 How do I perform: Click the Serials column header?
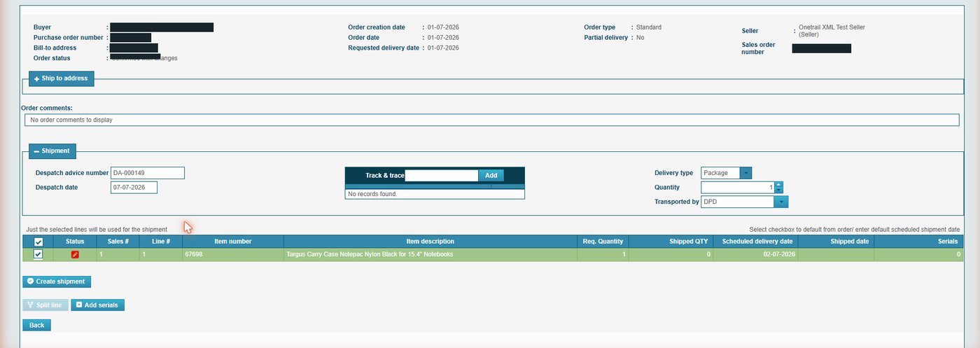(x=918, y=242)
